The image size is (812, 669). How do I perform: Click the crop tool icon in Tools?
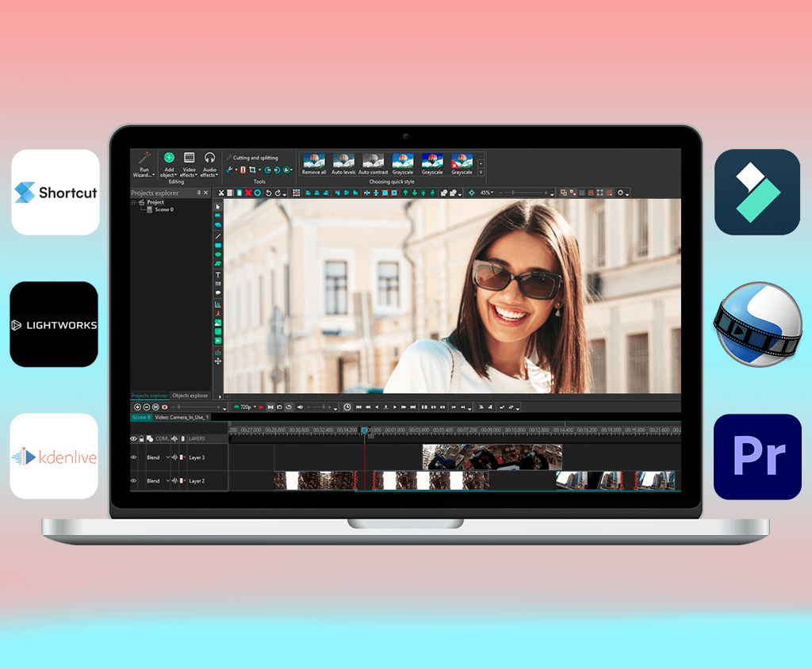pyautogui.click(x=252, y=170)
